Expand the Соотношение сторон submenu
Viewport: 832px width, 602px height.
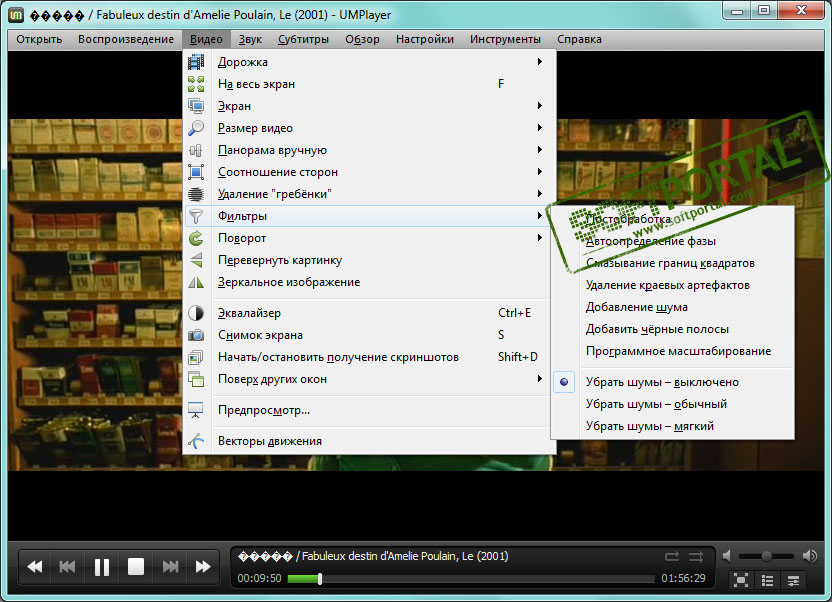(540, 172)
